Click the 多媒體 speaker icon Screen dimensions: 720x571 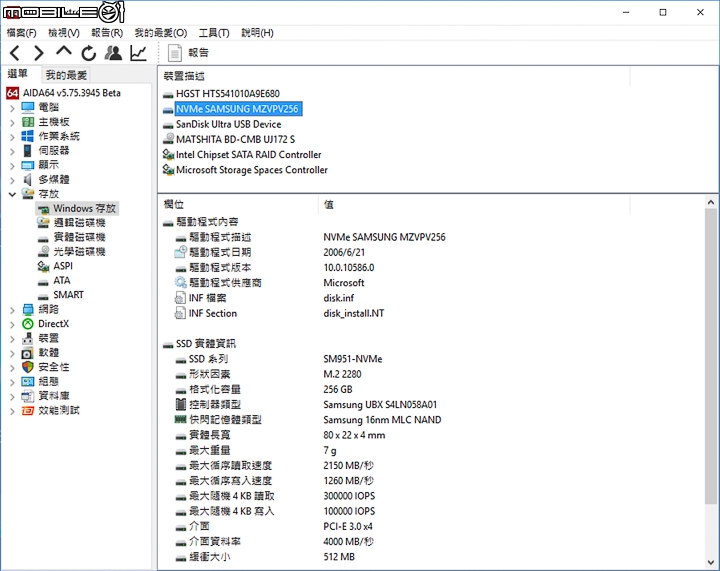point(28,179)
